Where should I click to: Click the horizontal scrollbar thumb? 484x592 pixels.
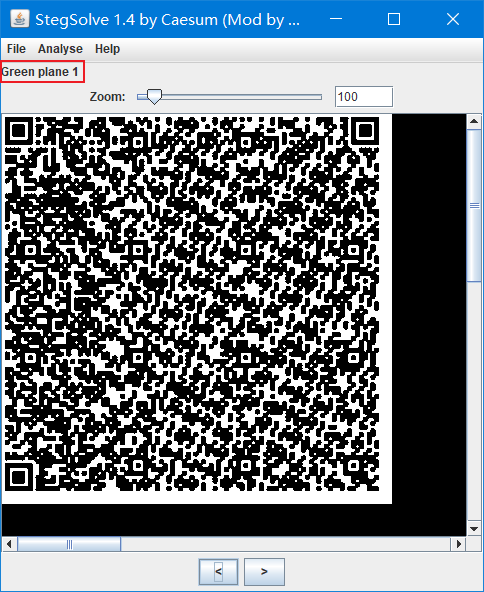pyautogui.click(x=69, y=544)
